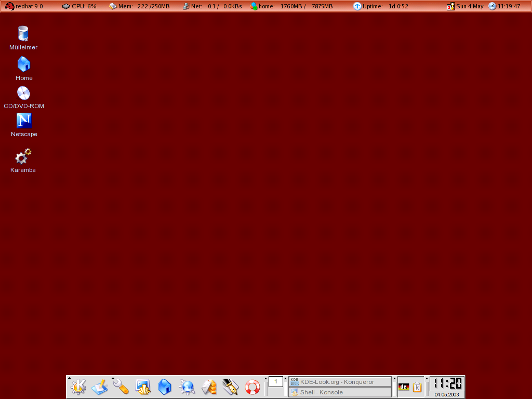Click the 11:20 panel clock

(x=447, y=384)
